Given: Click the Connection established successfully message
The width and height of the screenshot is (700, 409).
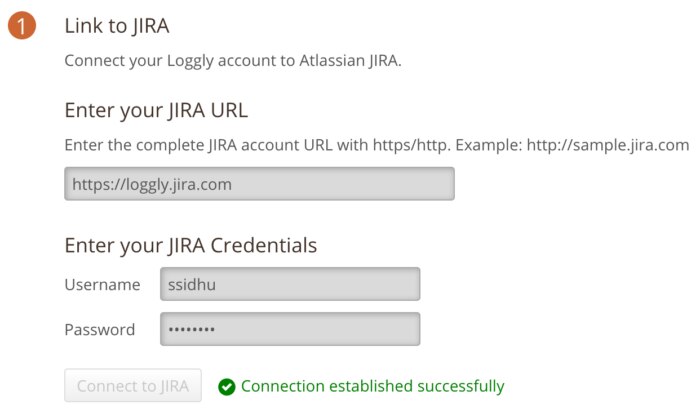Looking at the screenshot, I should 372,386.
